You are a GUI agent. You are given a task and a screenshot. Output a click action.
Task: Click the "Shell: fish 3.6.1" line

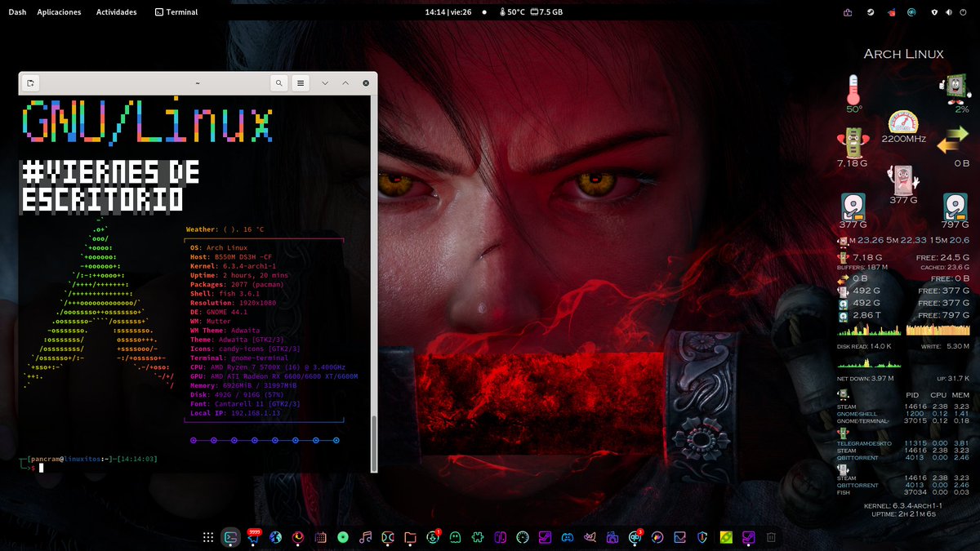coord(225,294)
